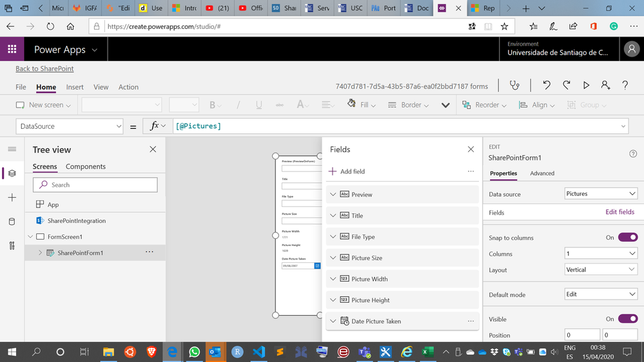This screenshot has height=362, width=644.
Task: Expand the Picture Size field card
Action: (x=333, y=258)
